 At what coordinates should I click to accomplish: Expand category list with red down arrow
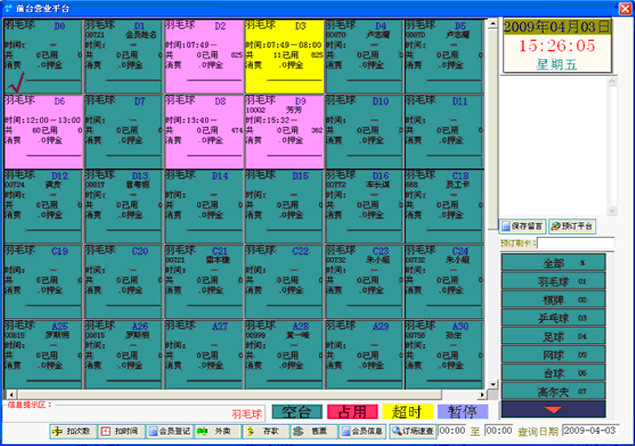pyautogui.click(x=553, y=409)
